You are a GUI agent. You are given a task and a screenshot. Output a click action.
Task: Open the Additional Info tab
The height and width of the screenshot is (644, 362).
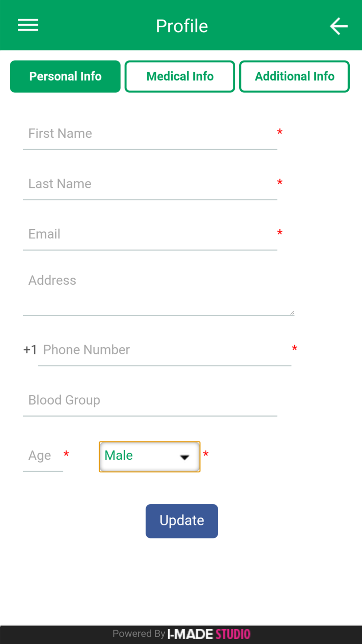click(x=294, y=76)
